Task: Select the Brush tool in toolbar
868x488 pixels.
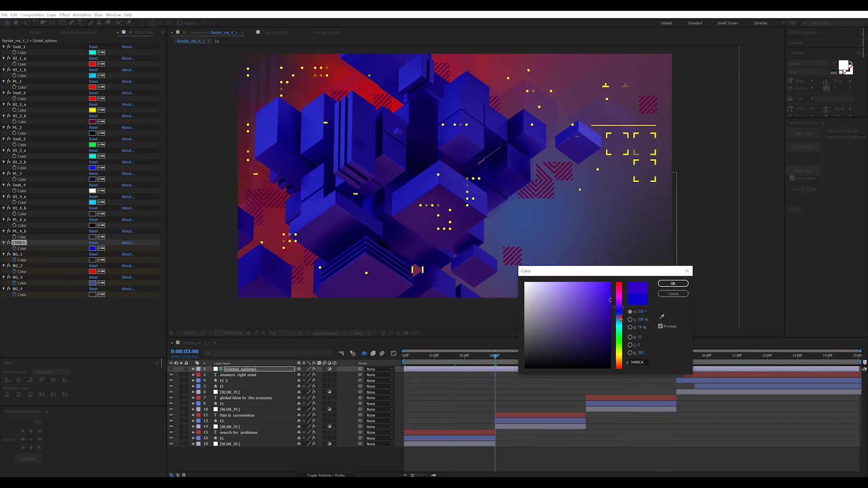Action: click(90, 23)
